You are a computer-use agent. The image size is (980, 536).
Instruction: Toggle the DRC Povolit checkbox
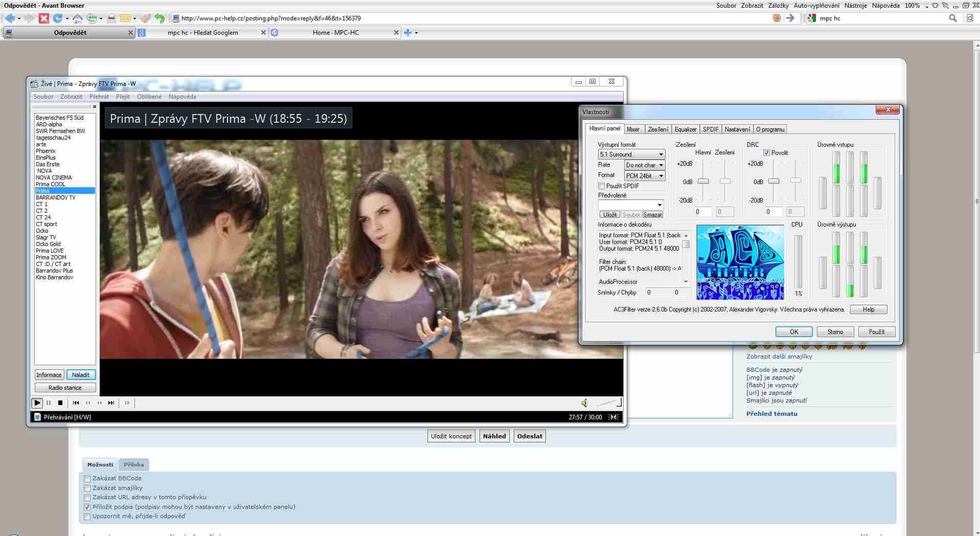pyautogui.click(x=766, y=153)
